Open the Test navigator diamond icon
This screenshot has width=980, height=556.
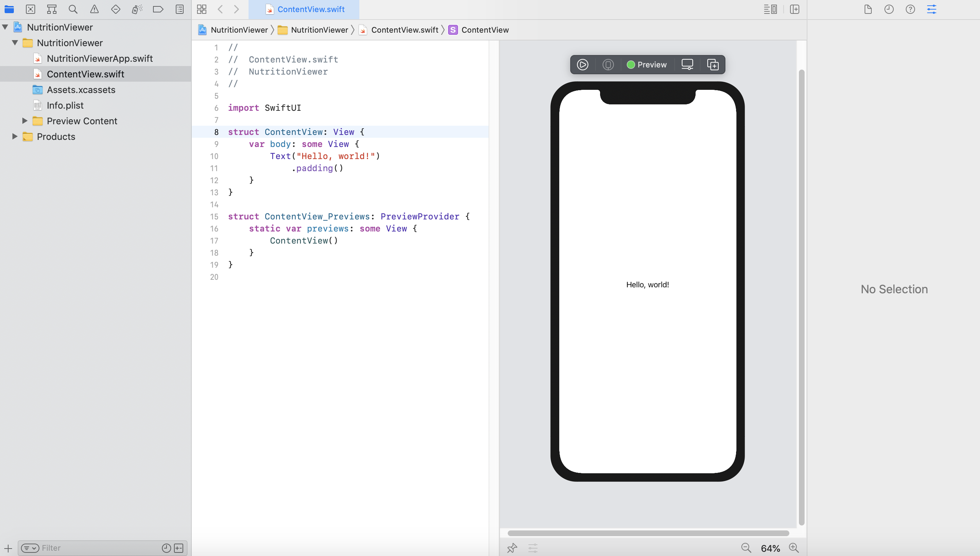pos(116,9)
